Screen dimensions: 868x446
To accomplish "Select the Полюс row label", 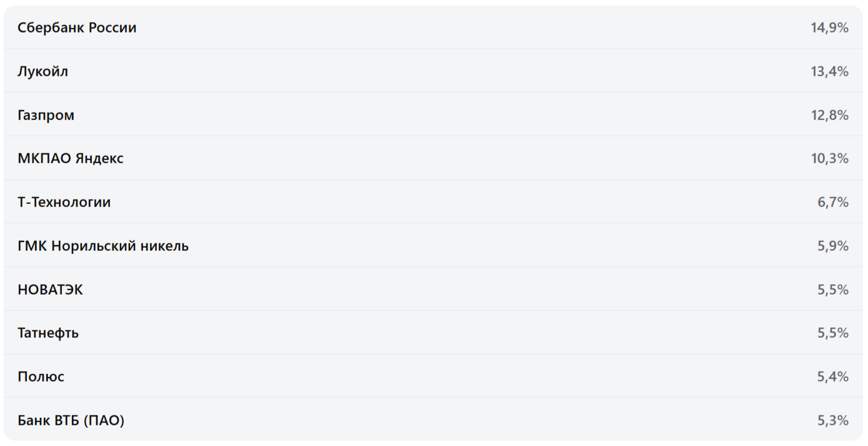I will coord(41,377).
